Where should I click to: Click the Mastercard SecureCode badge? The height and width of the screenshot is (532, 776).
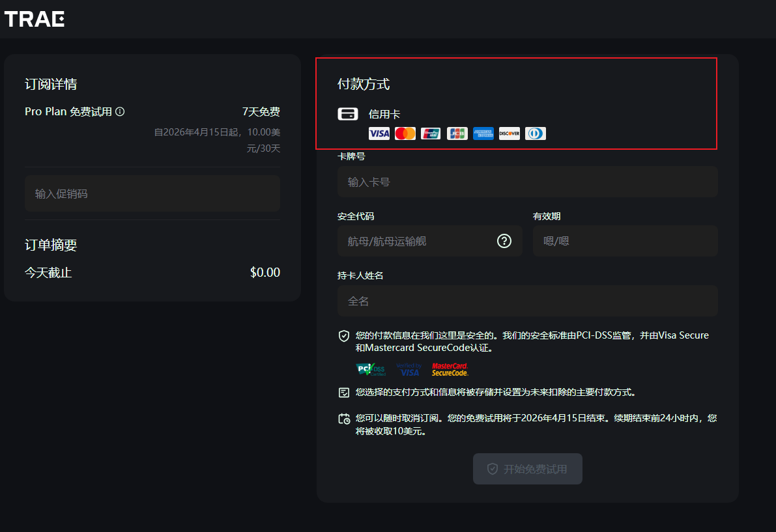(x=450, y=369)
